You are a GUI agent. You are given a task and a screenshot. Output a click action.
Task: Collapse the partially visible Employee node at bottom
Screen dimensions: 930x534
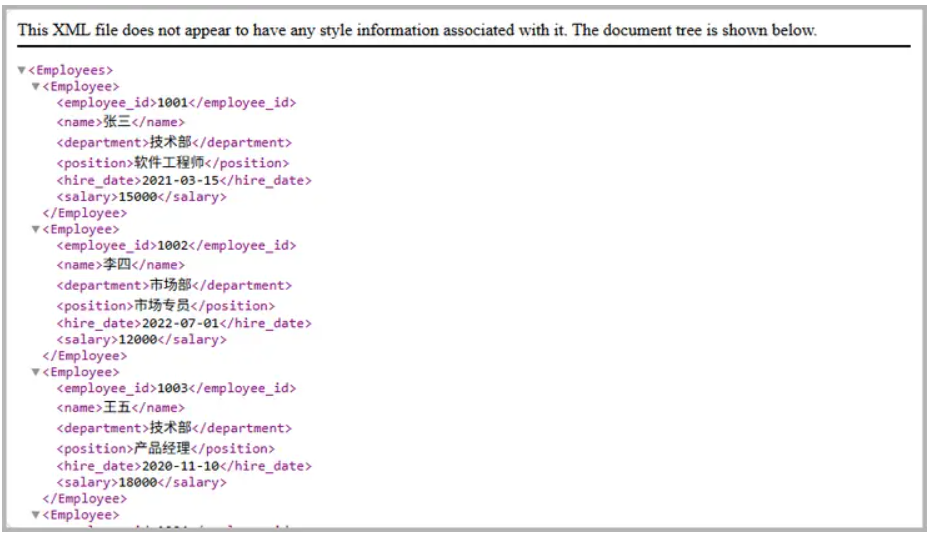pyautogui.click(x=35, y=516)
